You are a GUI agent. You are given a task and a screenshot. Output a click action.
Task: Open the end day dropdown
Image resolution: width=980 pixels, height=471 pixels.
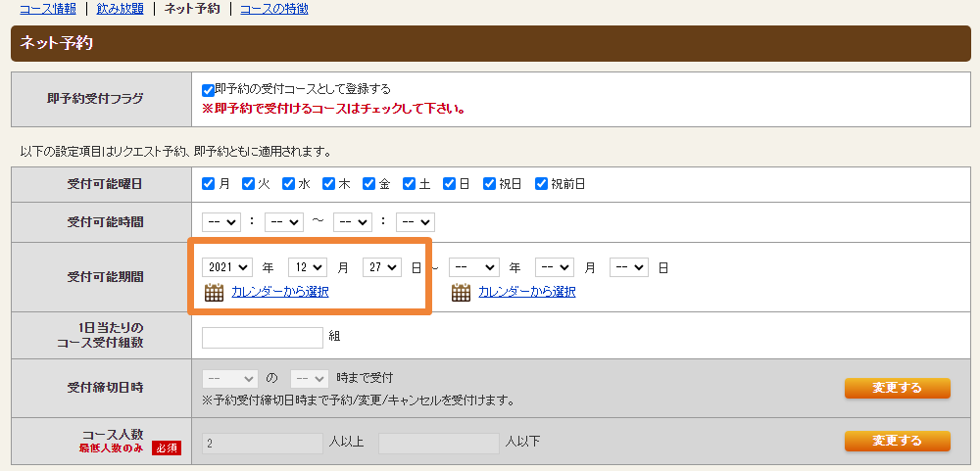click(x=629, y=266)
